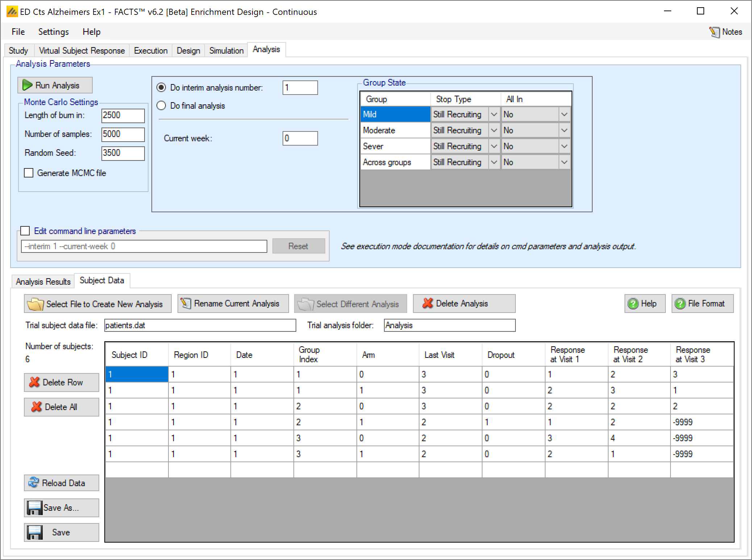Image resolution: width=752 pixels, height=560 pixels.
Task: Select the Do final analysis radio button
Action: click(x=161, y=105)
